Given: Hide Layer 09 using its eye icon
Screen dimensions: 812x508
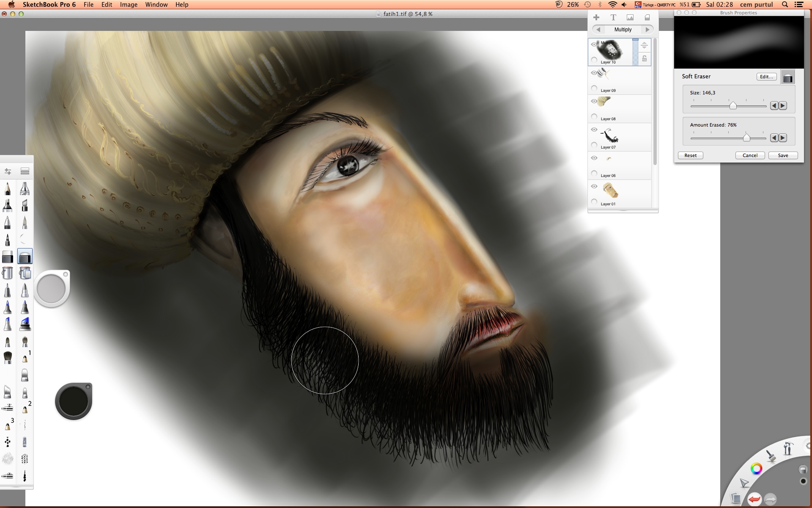Looking at the screenshot, I should point(594,73).
